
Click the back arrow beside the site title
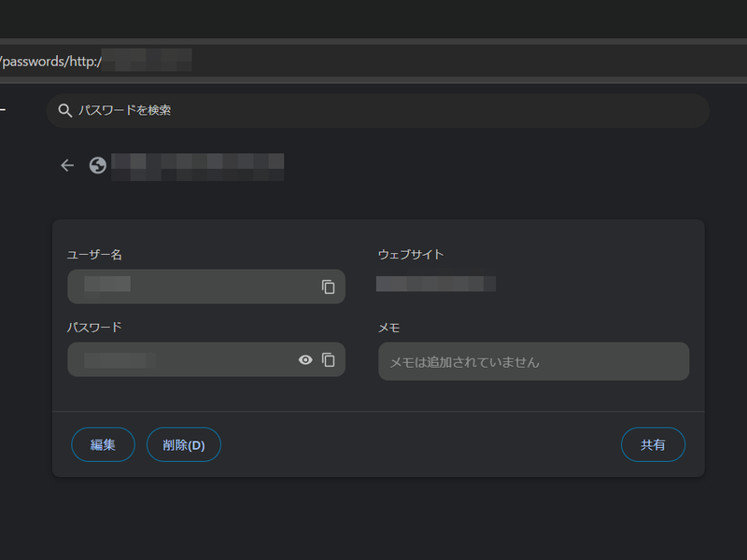pyautogui.click(x=66, y=165)
